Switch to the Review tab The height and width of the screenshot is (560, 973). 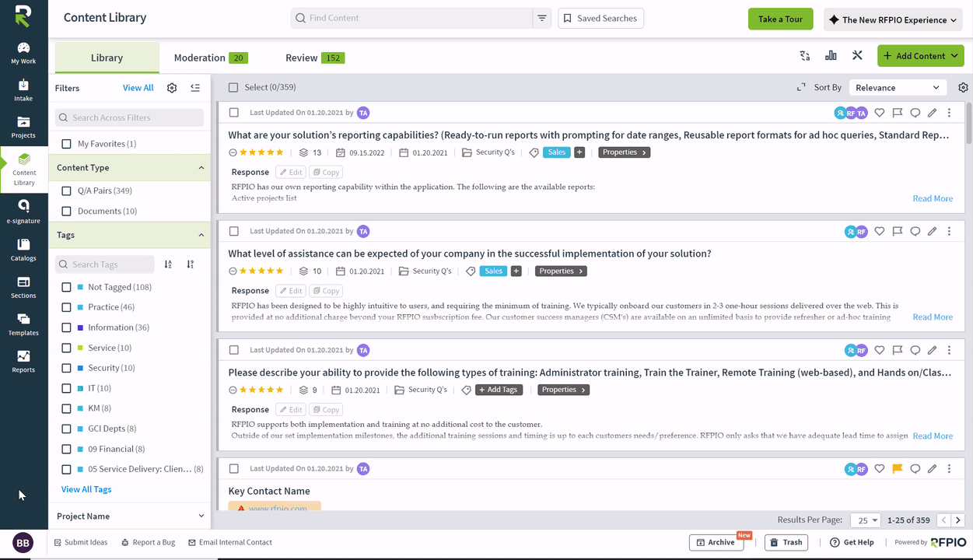[x=315, y=58]
